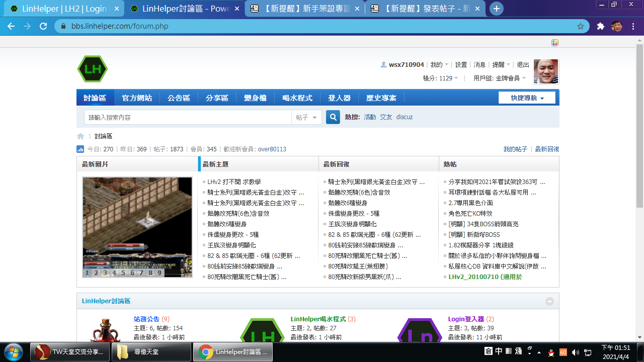Click the hot search term discuz
The image size is (644, 362).
coord(405,117)
